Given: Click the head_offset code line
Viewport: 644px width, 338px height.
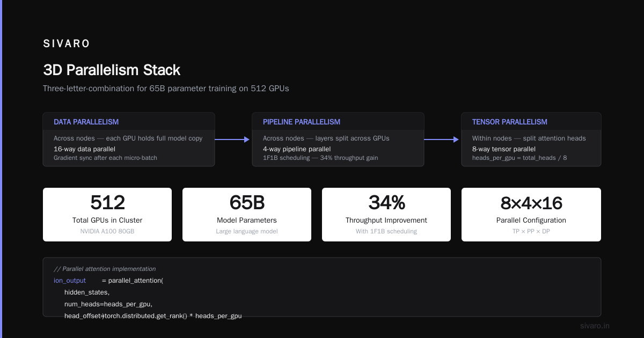Looking at the screenshot, I should (x=153, y=316).
